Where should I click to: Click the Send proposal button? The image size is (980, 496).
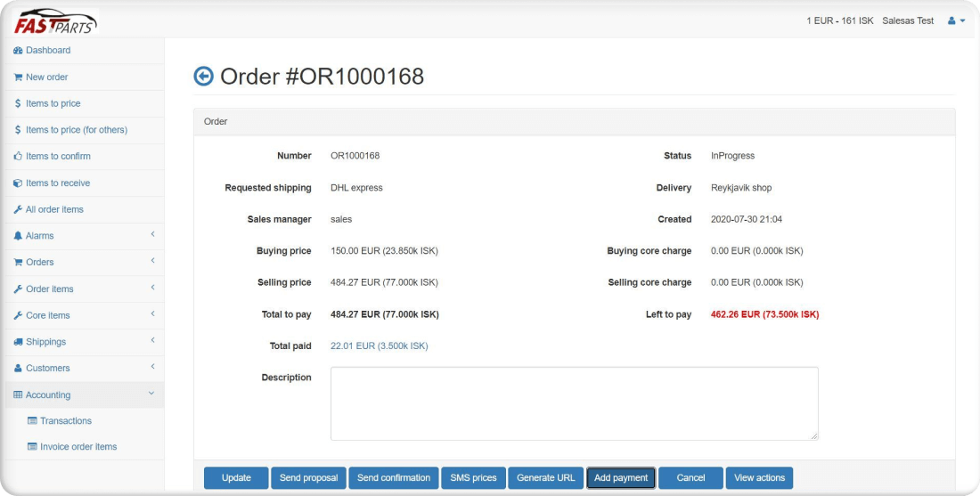click(308, 478)
